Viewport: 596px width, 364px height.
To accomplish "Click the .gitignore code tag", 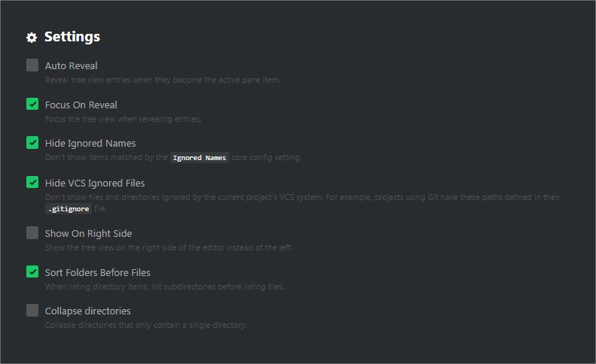I will click(68, 209).
